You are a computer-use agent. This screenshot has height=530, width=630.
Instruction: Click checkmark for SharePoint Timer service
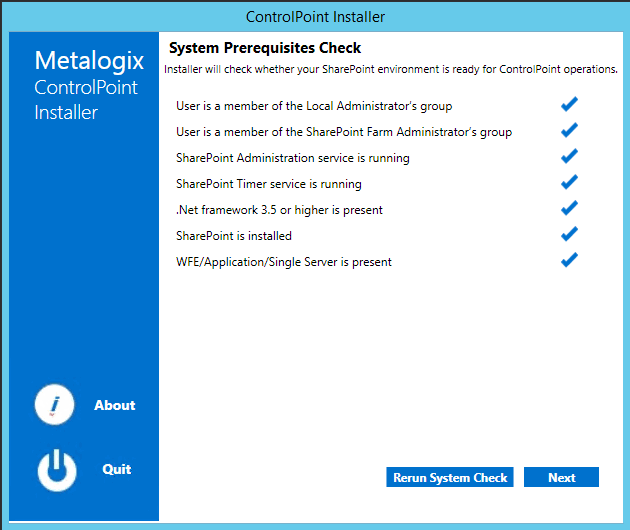point(569,182)
